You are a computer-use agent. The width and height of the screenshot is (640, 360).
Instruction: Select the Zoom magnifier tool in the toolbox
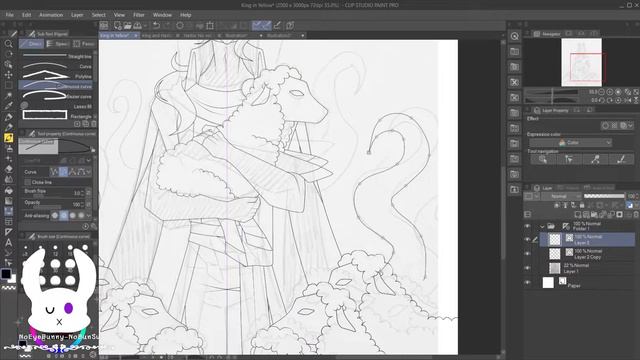[8, 43]
